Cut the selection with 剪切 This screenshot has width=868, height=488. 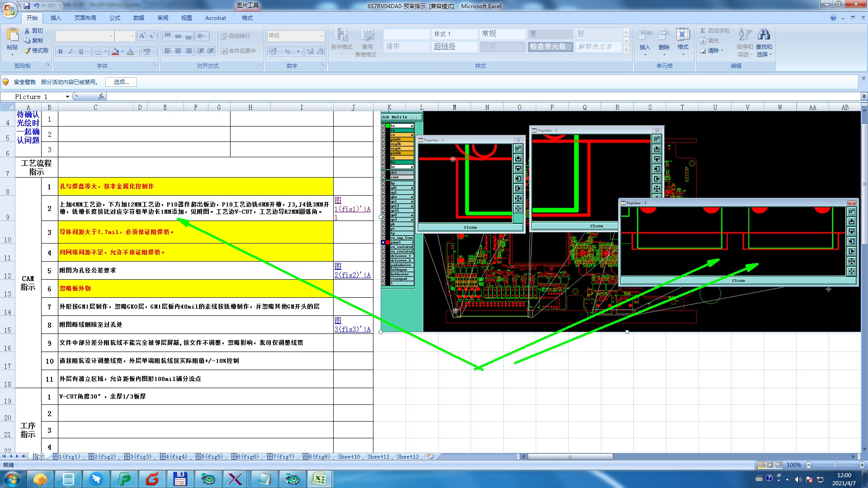coord(34,31)
